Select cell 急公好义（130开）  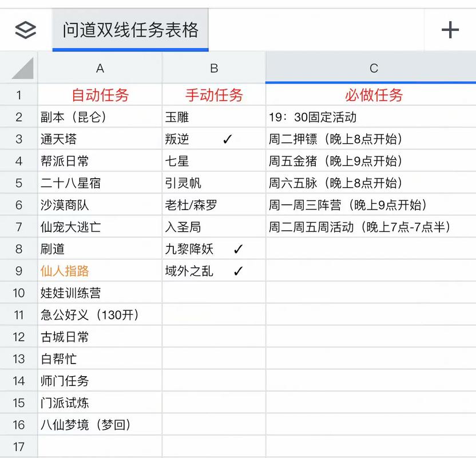100,315
